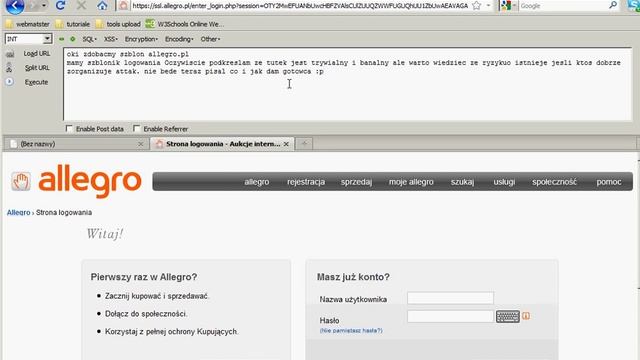Open the back/forward history dropdown arrow
The image size is (640, 360).
(44, 6)
